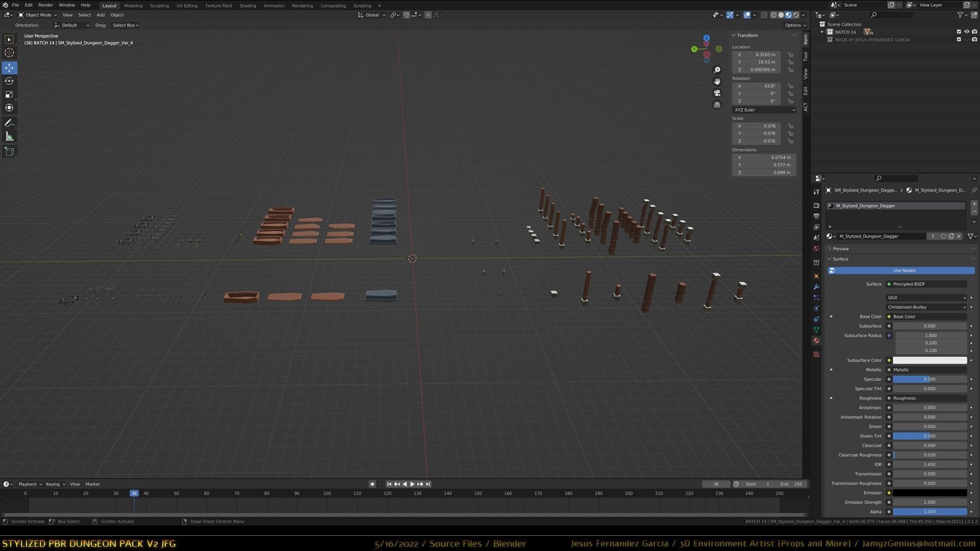Open the Tool properties tab icon

tap(816, 192)
